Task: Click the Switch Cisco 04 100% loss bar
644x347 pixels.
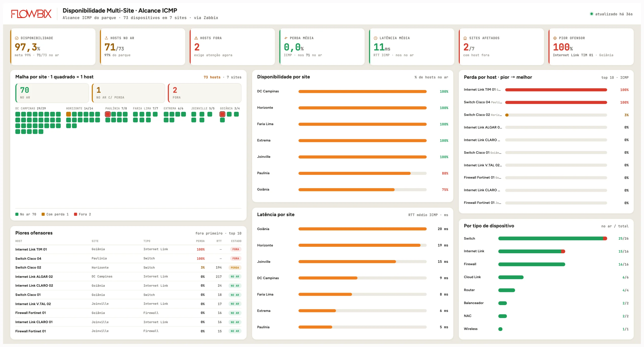Action: 556,102
